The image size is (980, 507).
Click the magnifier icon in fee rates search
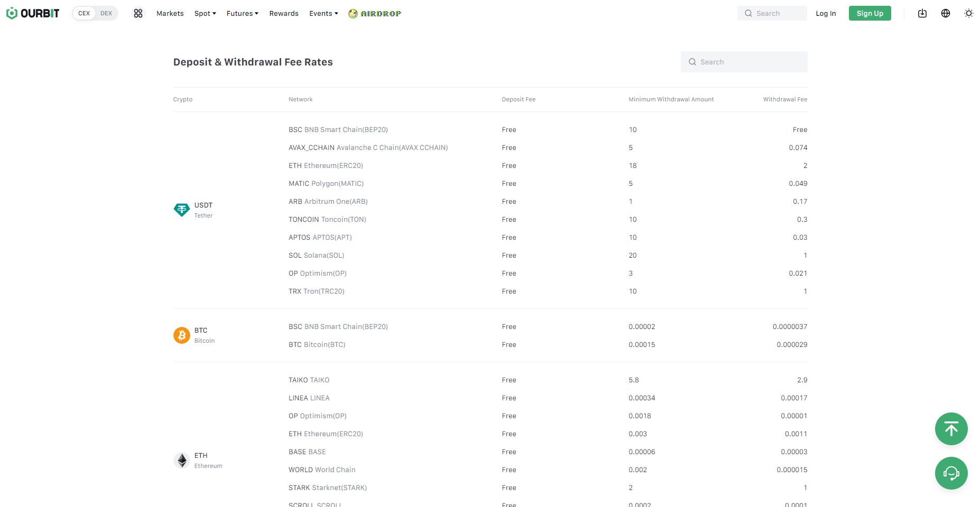coord(692,62)
